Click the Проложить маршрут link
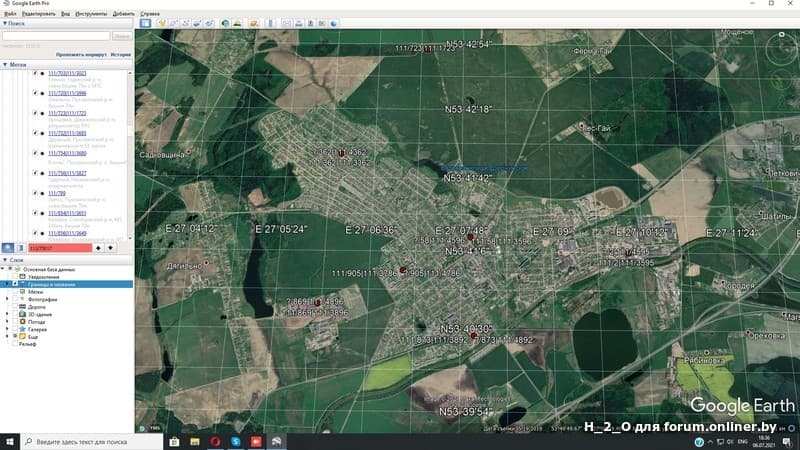Screen dimensions: 800x450 click(82, 54)
